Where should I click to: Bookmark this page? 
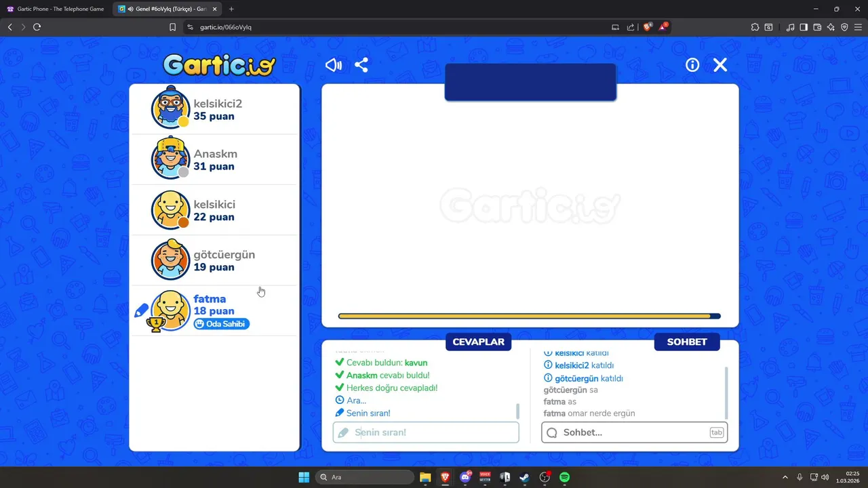172,27
